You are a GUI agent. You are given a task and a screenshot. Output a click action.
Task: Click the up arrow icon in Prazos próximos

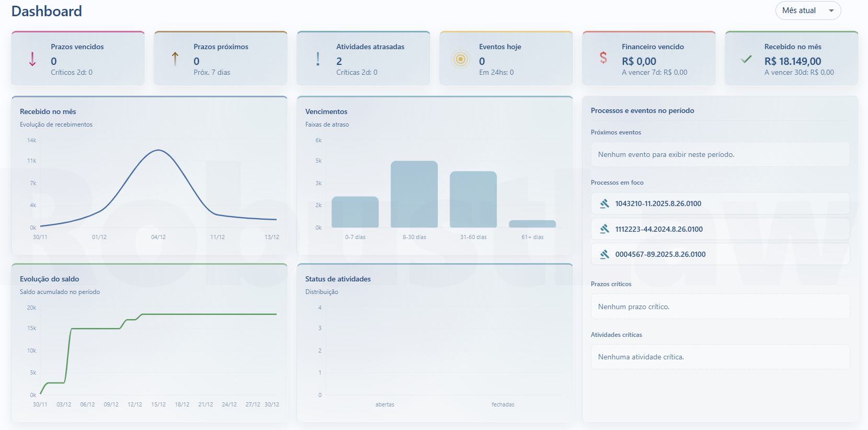175,59
